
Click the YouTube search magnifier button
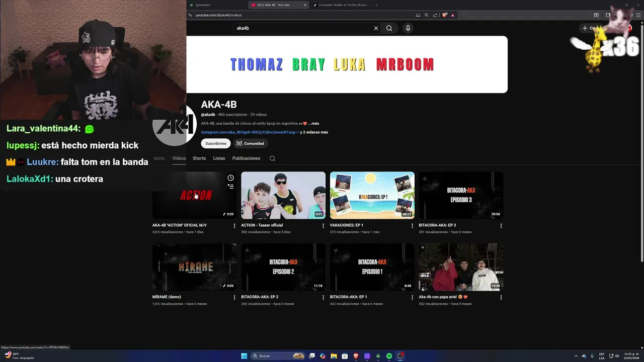coord(389,28)
